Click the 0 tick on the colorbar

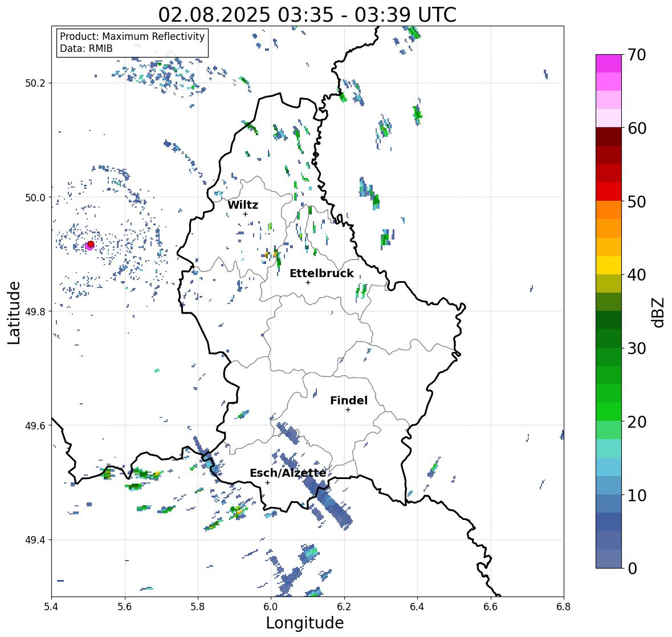[x=632, y=569]
